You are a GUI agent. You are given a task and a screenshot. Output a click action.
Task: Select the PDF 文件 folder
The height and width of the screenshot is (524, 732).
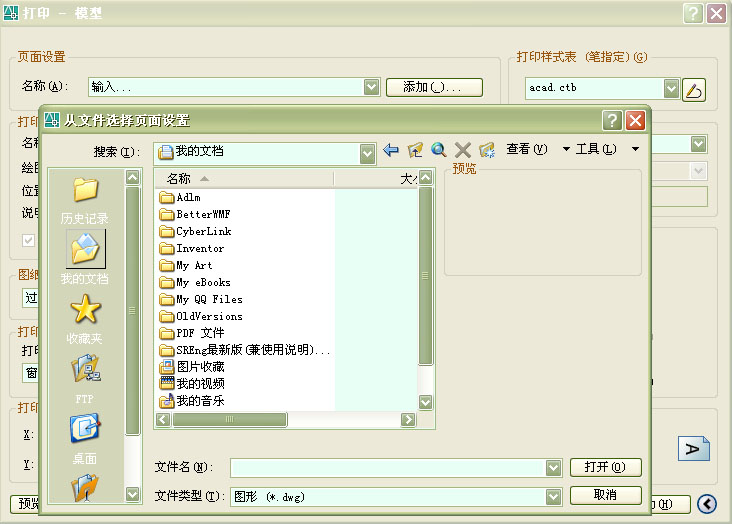[192, 333]
